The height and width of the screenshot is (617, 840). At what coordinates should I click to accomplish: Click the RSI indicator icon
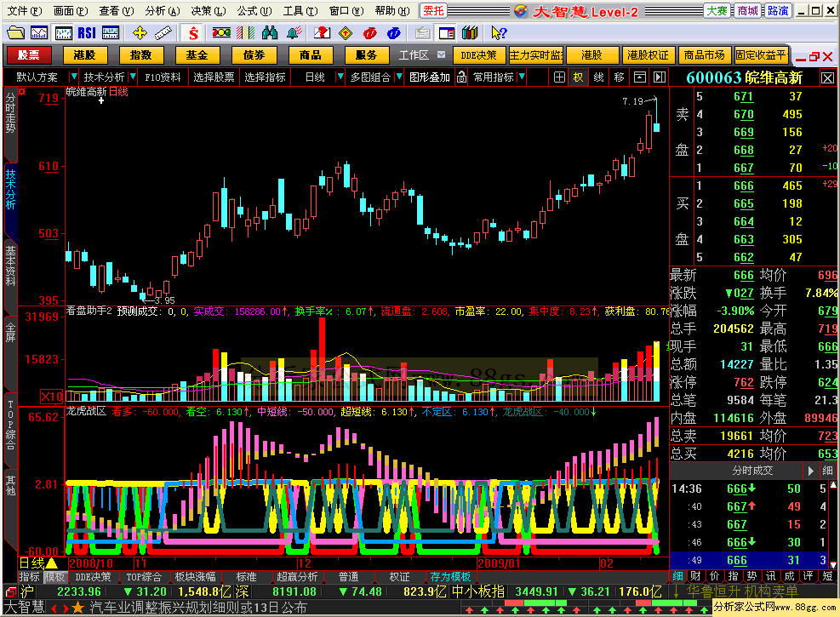tap(87, 33)
